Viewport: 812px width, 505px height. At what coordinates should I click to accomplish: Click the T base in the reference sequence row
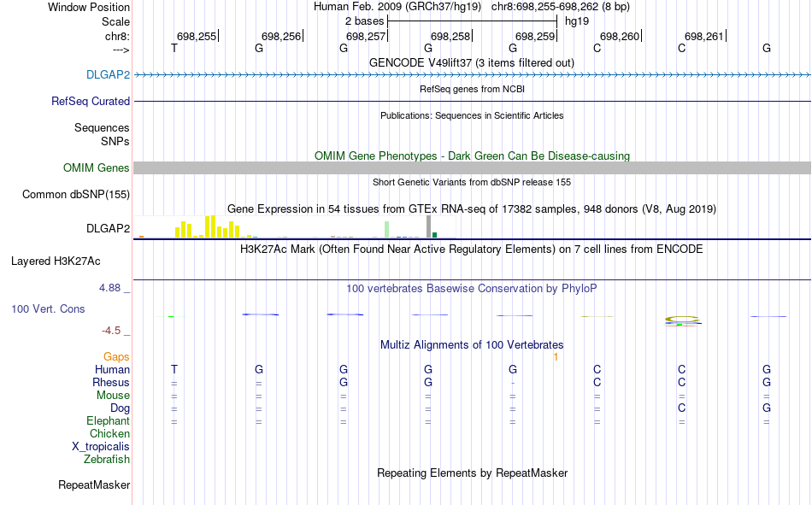(174, 48)
